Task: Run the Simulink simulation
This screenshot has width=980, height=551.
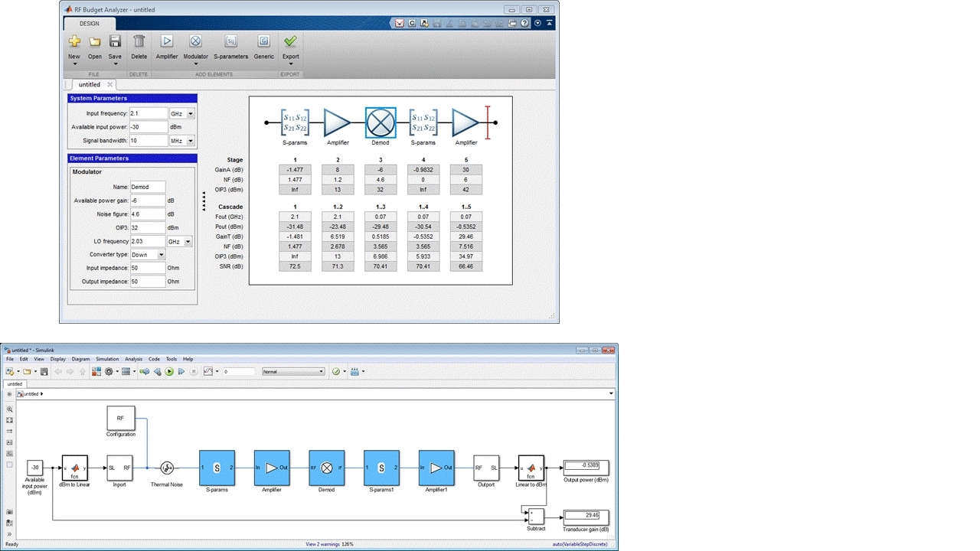Action: tap(168, 371)
